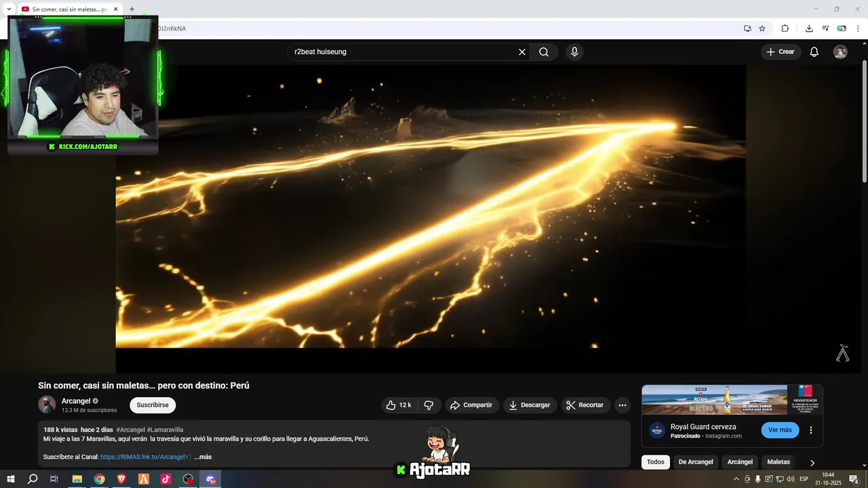Bookmark this page with the star icon

(x=762, y=28)
